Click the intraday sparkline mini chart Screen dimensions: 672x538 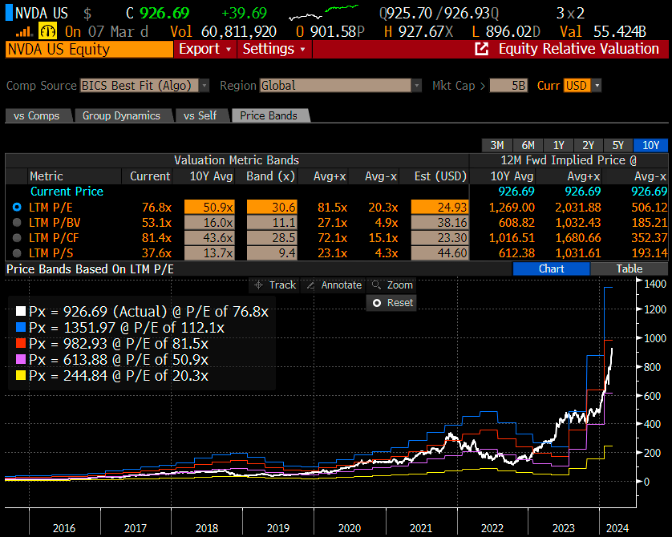pyautogui.click(x=324, y=13)
